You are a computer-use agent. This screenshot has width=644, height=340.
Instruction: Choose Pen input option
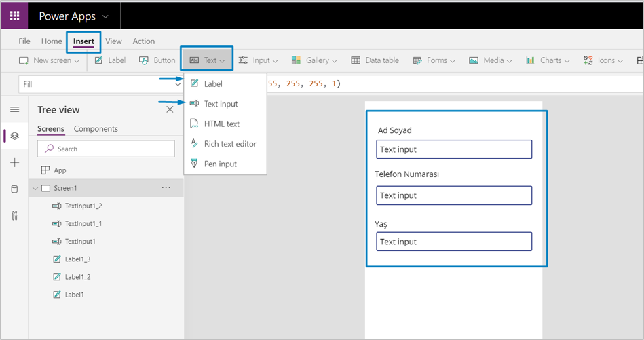pos(225,164)
